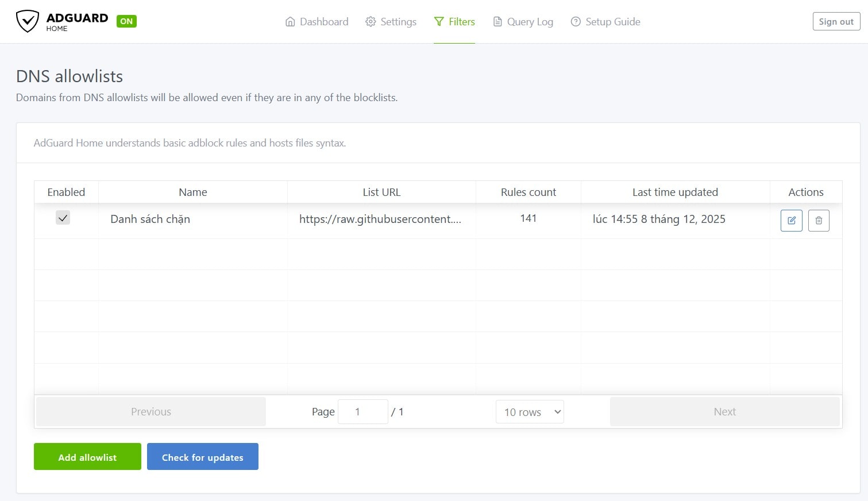Click Check for updates button
This screenshot has height=501, width=868.
click(x=202, y=457)
